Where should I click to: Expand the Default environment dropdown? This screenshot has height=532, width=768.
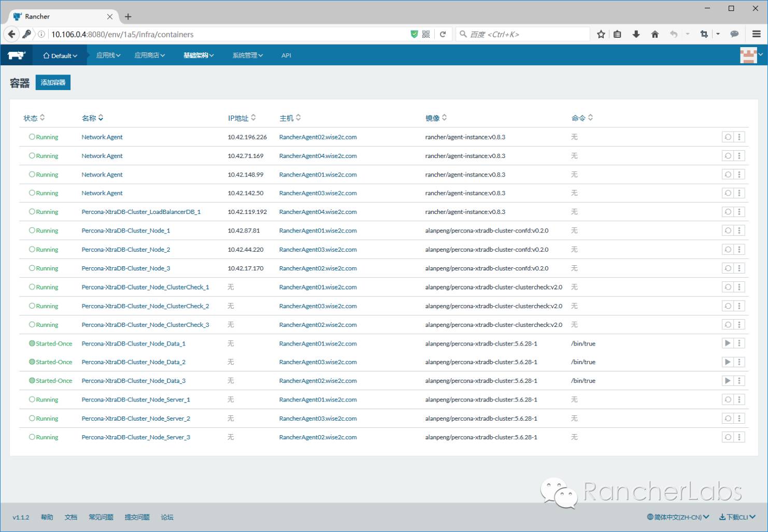[60, 55]
